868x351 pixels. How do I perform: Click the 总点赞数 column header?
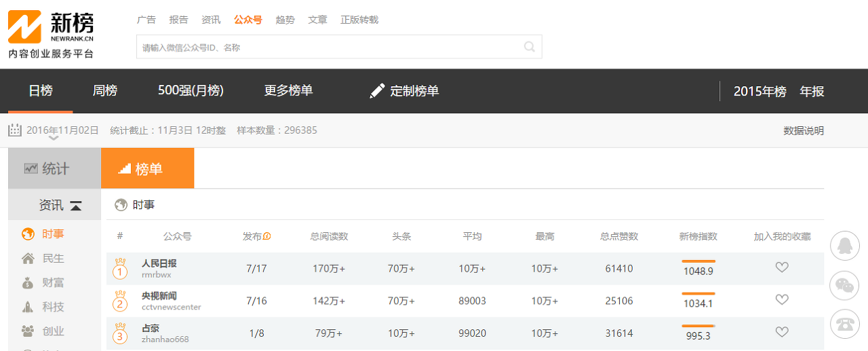619,236
